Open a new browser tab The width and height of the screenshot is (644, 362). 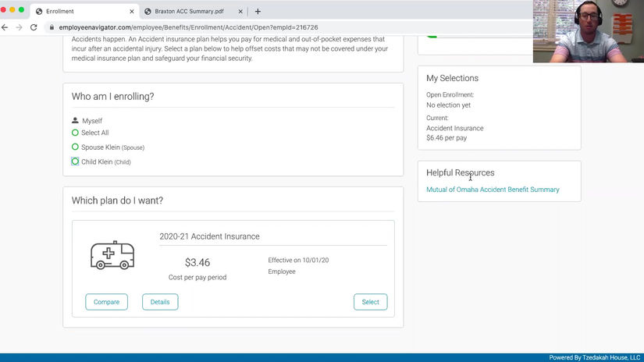click(x=258, y=12)
